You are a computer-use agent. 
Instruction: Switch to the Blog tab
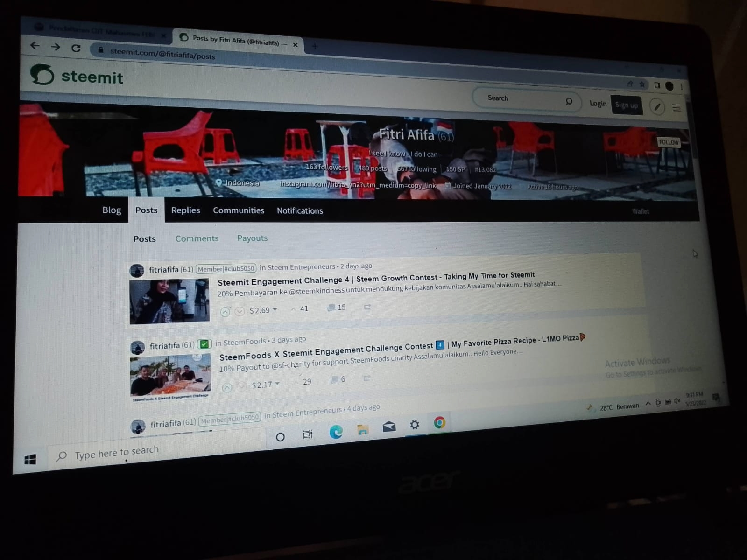coord(112,210)
